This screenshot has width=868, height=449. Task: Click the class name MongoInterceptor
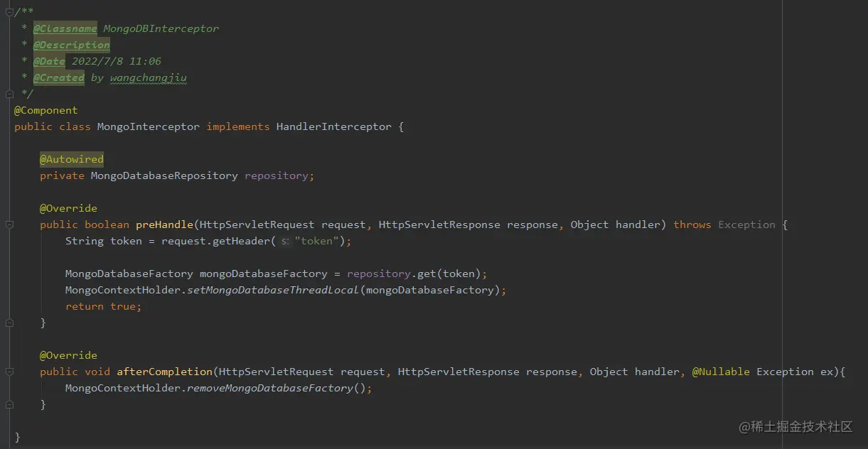pos(149,126)
